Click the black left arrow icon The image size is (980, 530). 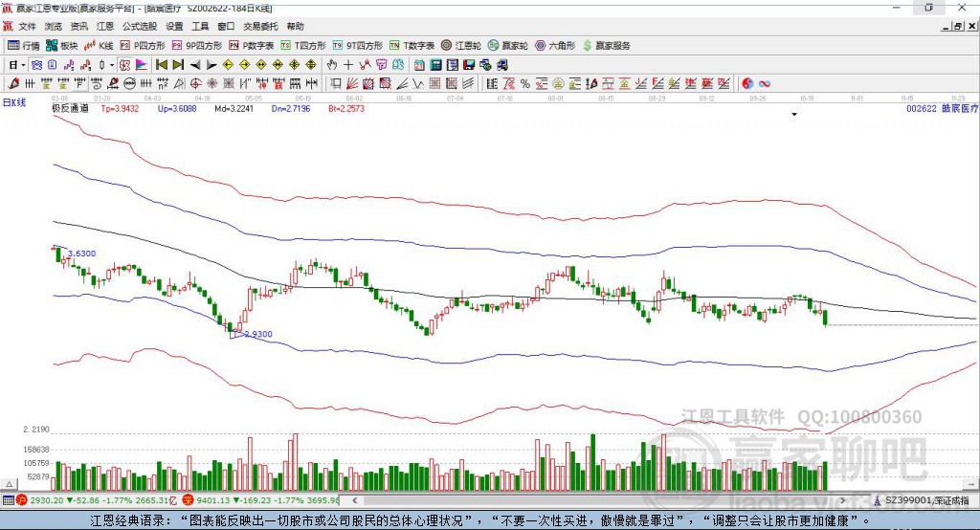[195, 65]
